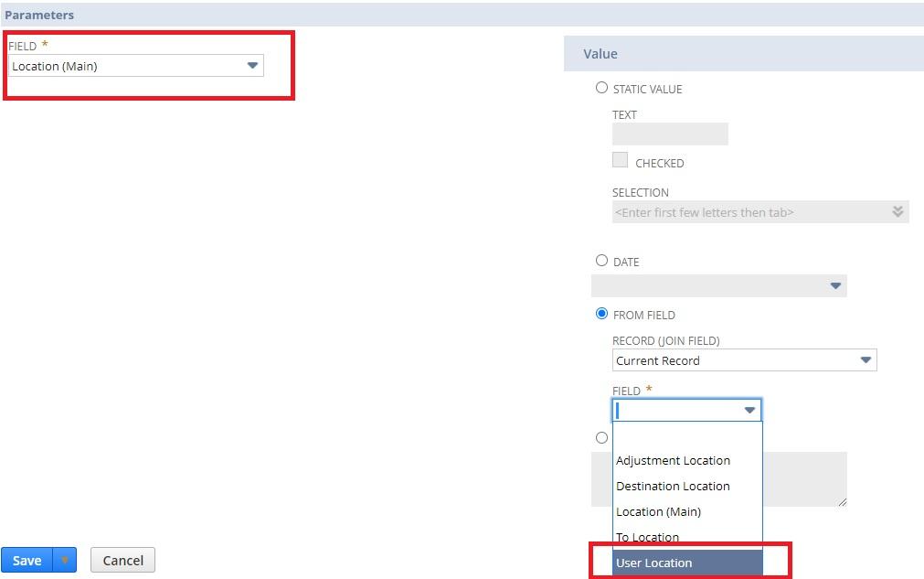924x579 pixels.
Task: Select User Location from the field list
Action: (x=653, y=563)
